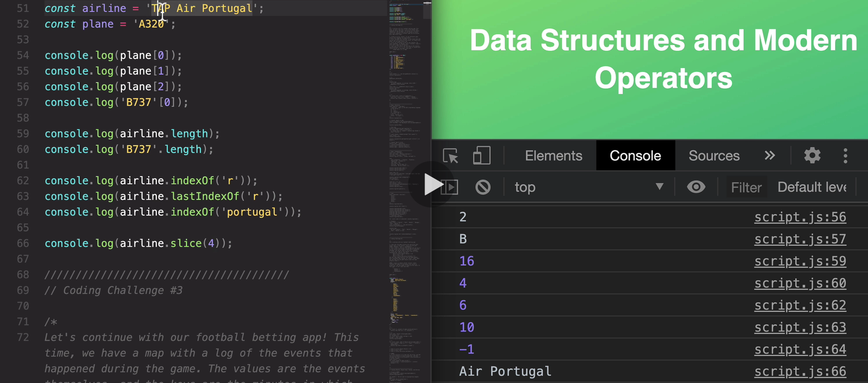
Task: Open the script.js:56 source link
Action: 800,217
